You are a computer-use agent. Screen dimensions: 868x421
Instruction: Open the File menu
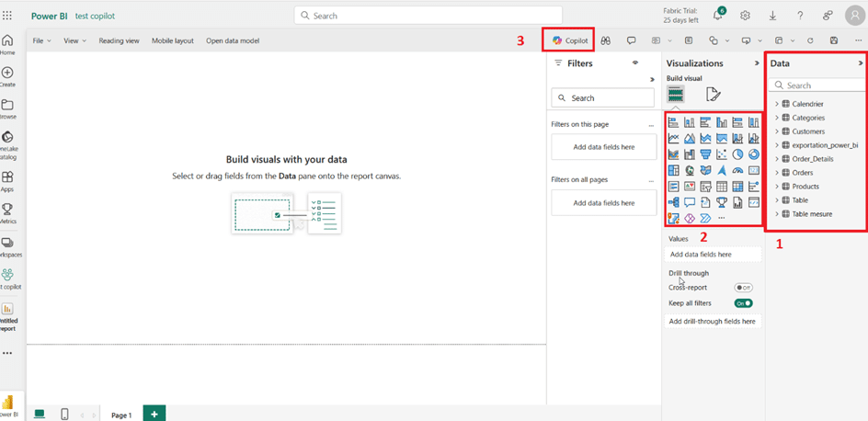pyautogui.click(x=41, y=40)
